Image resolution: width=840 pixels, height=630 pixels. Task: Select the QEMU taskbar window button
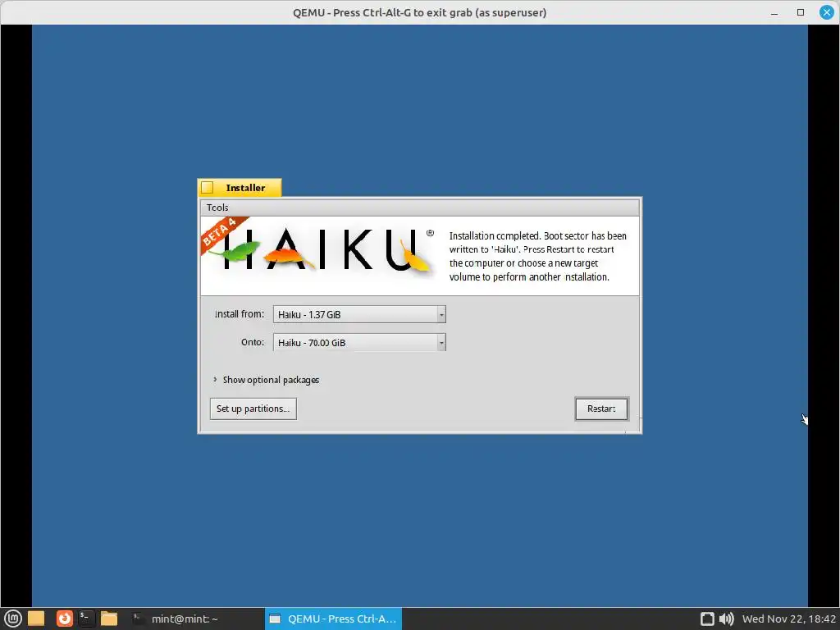pyautogui.click(x=333, y=619)
